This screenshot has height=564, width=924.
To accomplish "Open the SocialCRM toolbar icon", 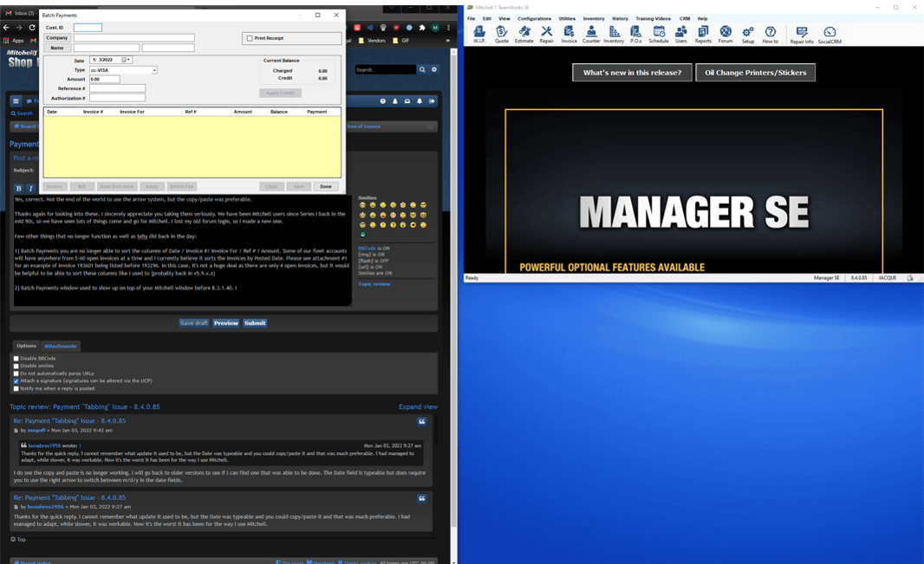I will tap(830, 34).
